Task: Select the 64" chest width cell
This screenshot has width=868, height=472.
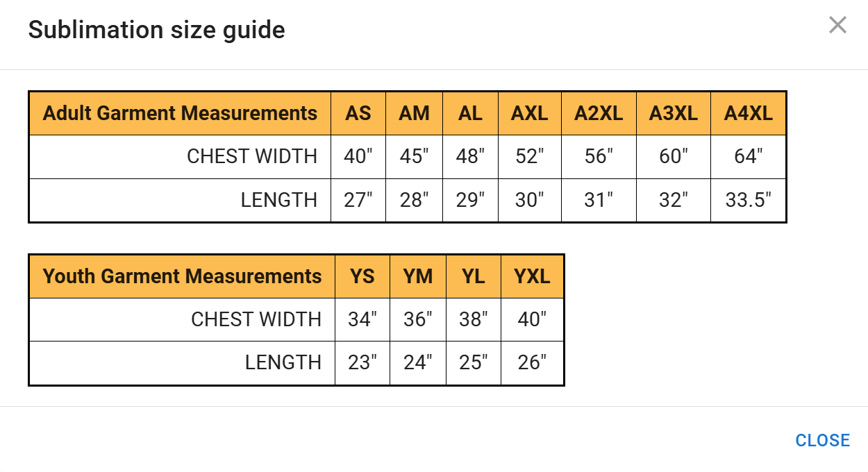Action: [748, 156]
